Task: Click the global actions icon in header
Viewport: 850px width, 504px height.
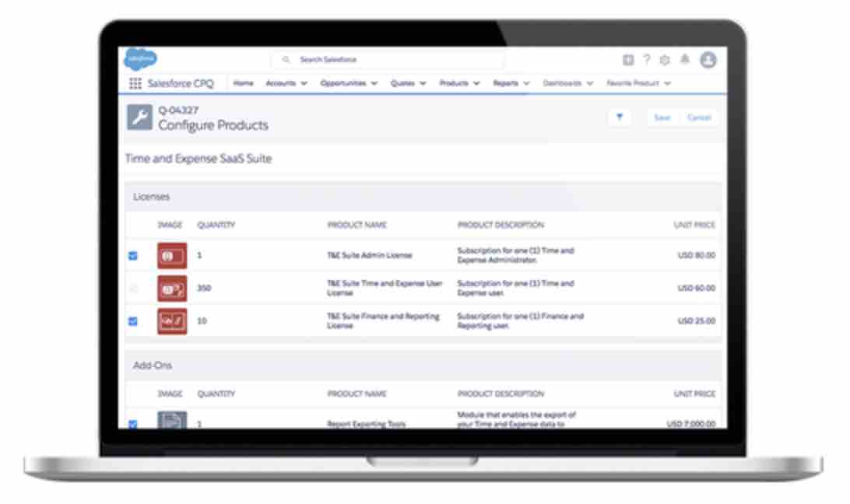Action: [628, 60]
